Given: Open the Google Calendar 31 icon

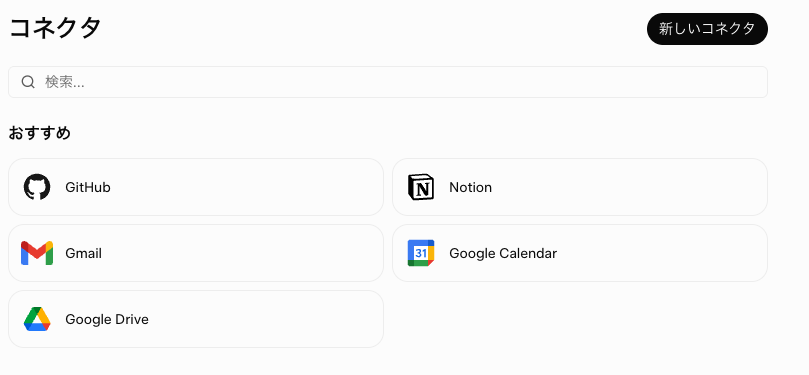Looking at the screenshot, I should 421,253.
